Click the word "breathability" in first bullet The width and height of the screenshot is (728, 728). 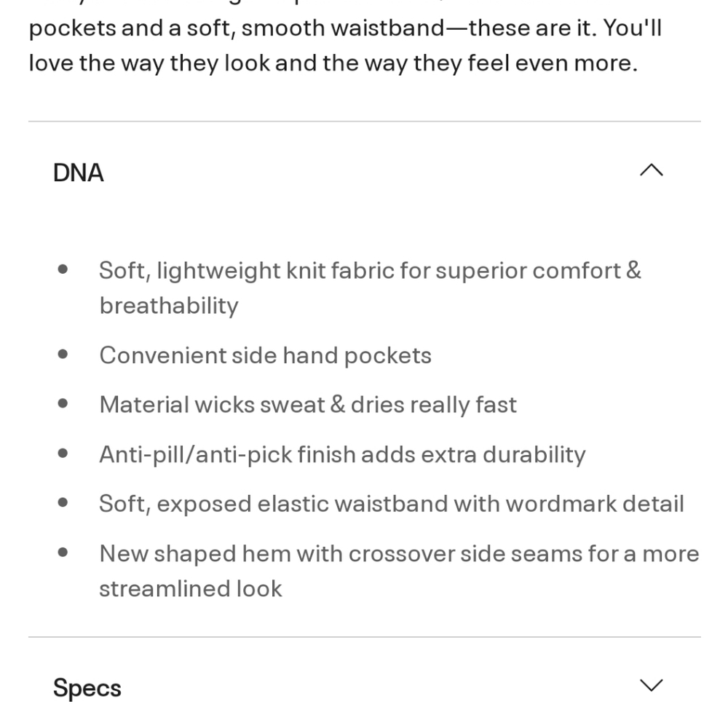point(169,306)
